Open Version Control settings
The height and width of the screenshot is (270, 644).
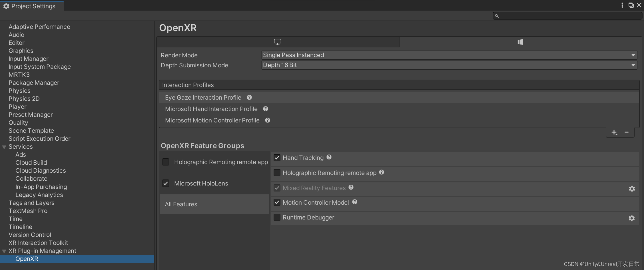point(30,235)
